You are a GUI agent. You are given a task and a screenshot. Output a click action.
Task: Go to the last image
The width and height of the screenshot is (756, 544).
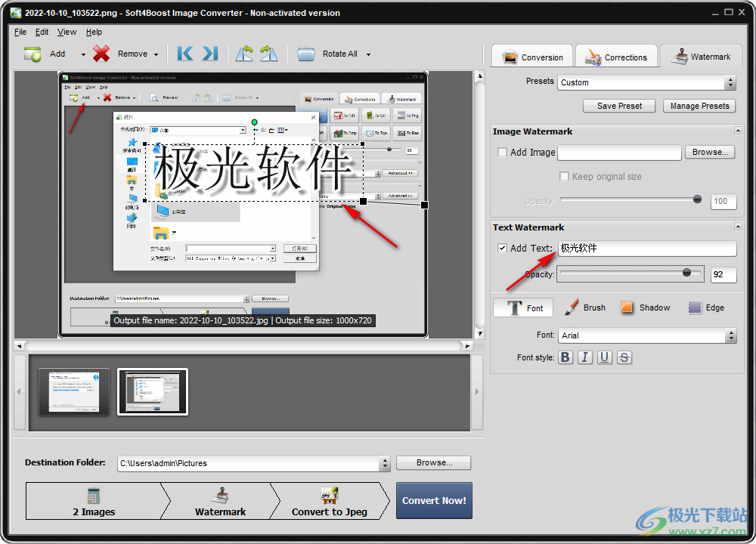[x=210, y=54]
